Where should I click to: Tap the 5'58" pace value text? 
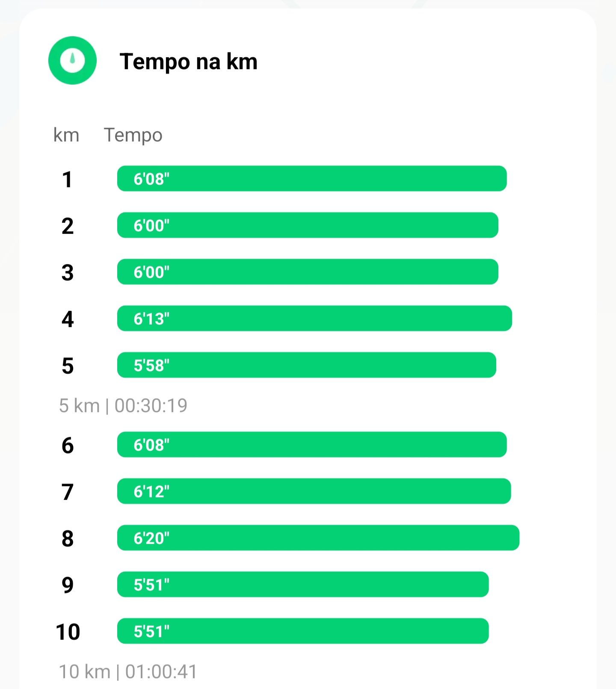(151, 365)
